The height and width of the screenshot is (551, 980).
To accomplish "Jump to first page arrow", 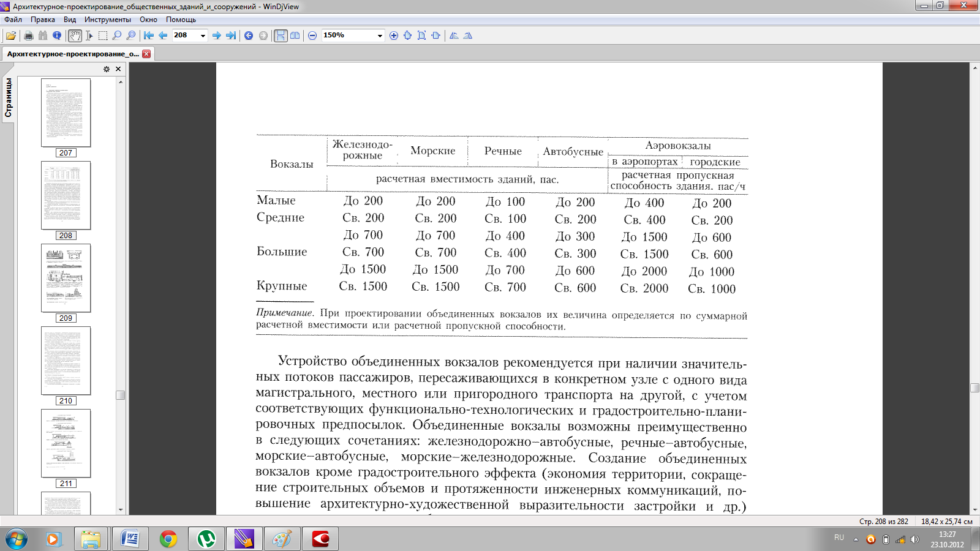I will click(x=148, y=36).
